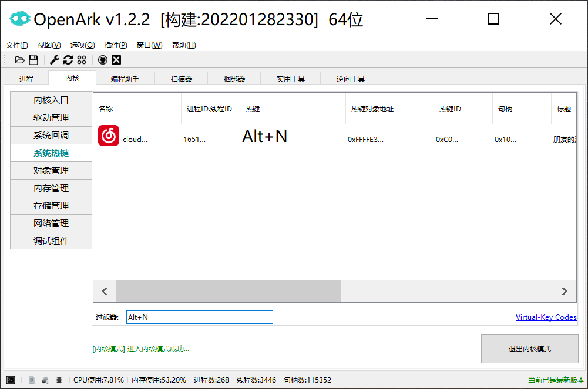
Task: Click the save floppy disk icon
Action: point(33,60)
